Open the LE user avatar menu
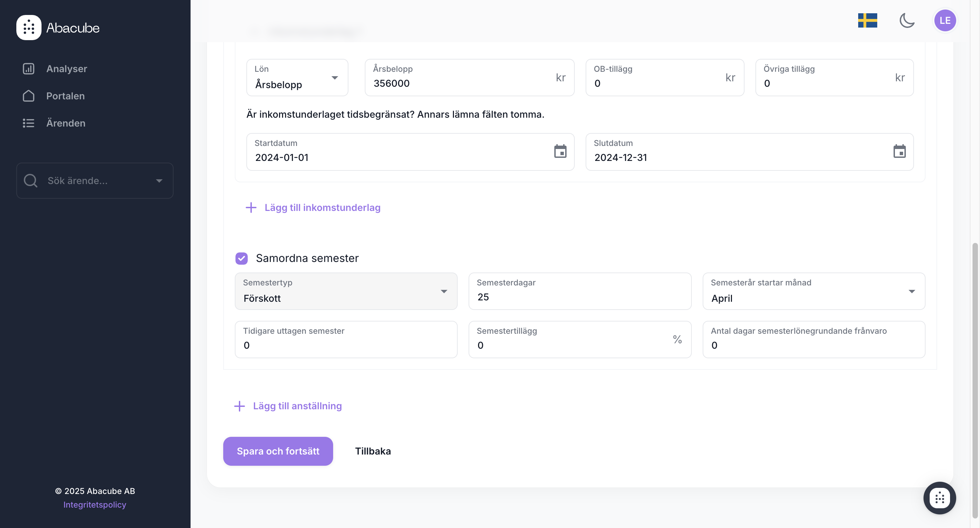980x528 pixels. click(x=945, y=20)
